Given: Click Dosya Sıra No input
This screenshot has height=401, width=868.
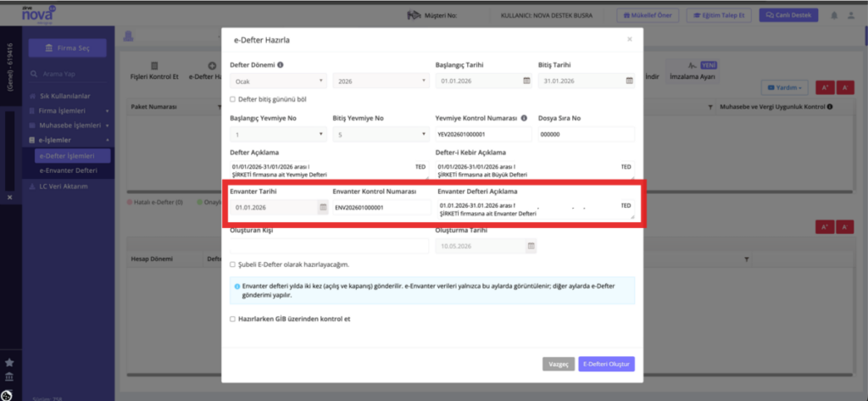Looking at the screenshot, I should coord(587,134).
